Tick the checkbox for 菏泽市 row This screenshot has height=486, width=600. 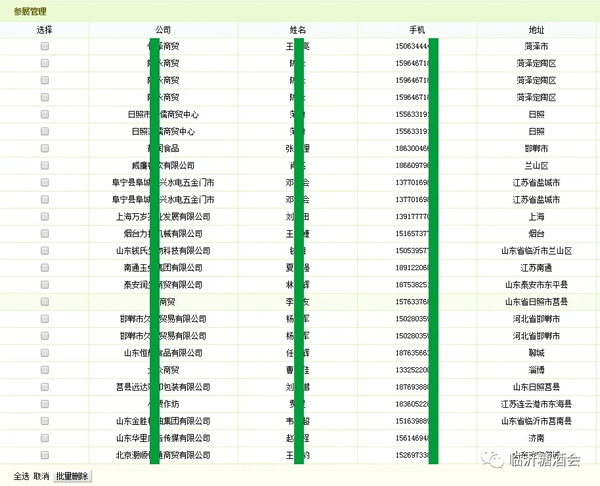tap(45, 46)
